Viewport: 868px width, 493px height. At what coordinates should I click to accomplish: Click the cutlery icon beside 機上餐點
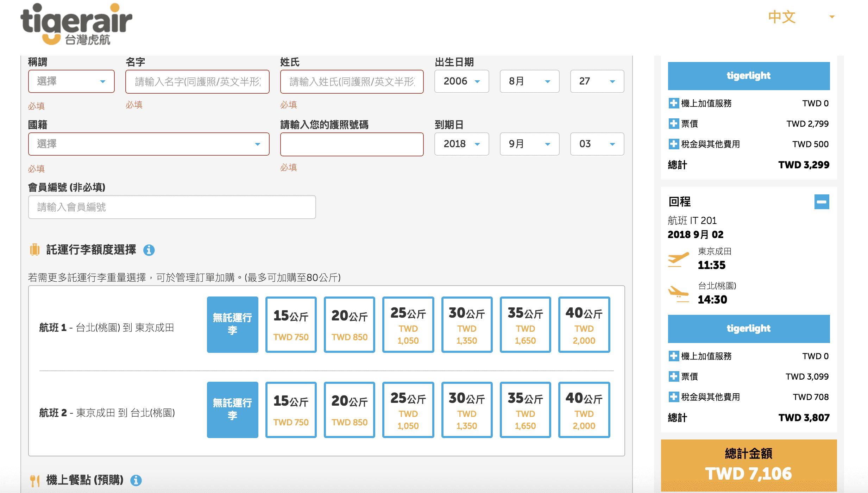coord(34,480)
